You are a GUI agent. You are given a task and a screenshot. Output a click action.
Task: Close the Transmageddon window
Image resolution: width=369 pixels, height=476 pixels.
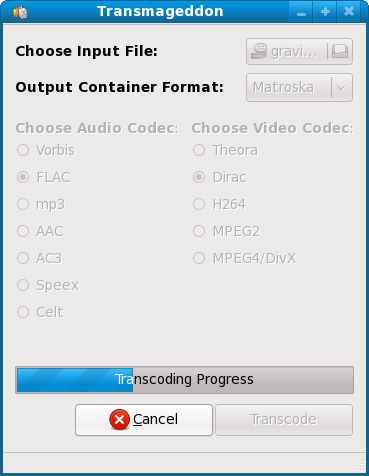(349, 12)
